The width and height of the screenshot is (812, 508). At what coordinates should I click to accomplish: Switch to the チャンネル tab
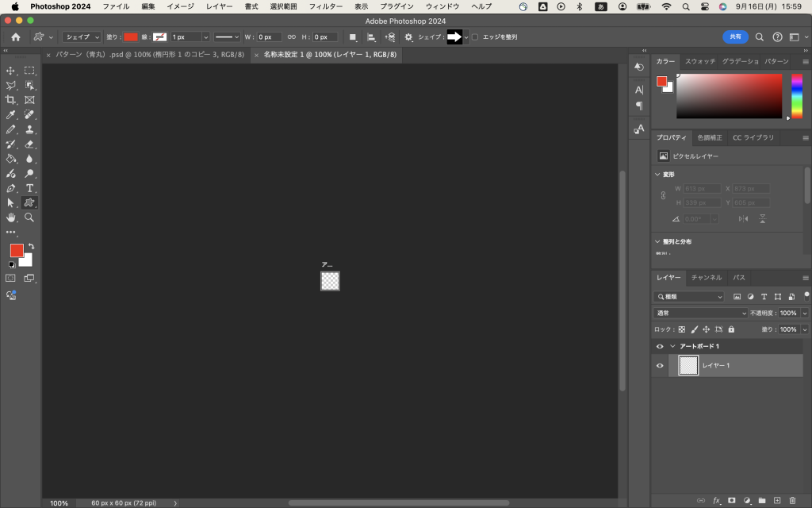coord(706,278)
